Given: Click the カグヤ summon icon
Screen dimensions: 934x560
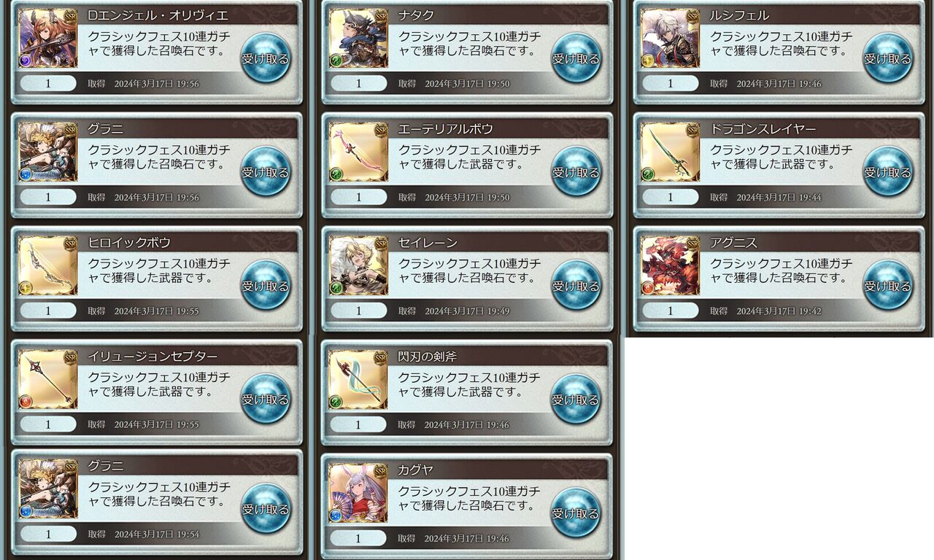Looking at the screenshot, I should [358, 493].
